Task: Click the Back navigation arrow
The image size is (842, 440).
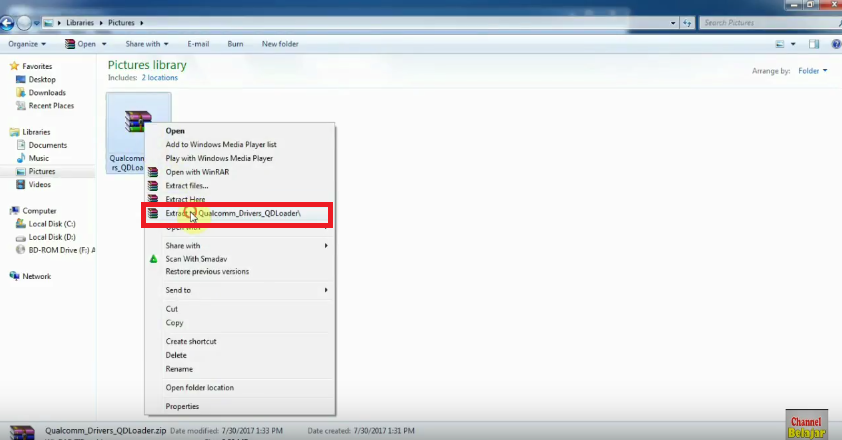Action: pos(7,23)
